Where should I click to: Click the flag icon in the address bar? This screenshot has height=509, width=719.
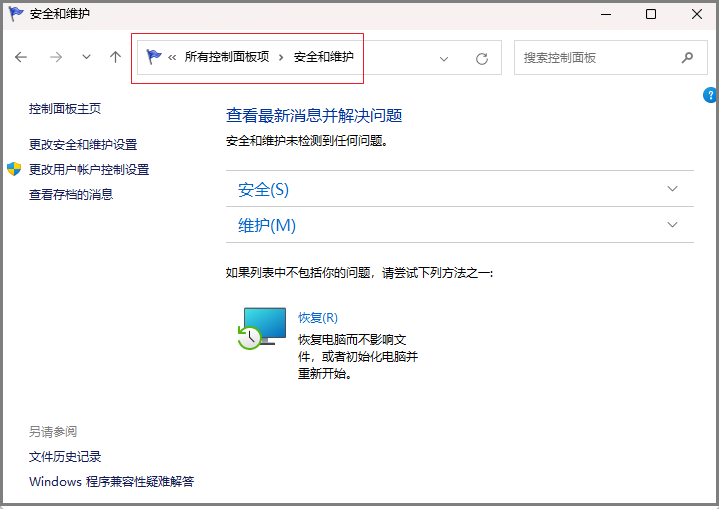click(154, 57)
